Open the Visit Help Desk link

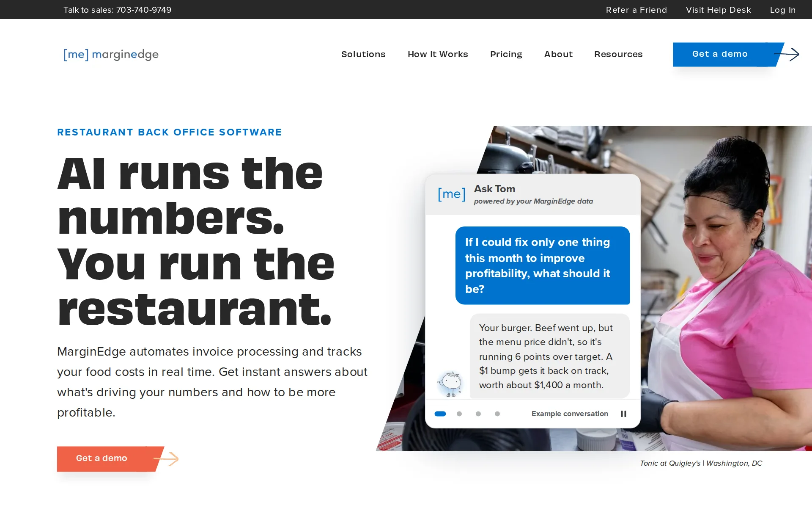click(x=718, y=10)
